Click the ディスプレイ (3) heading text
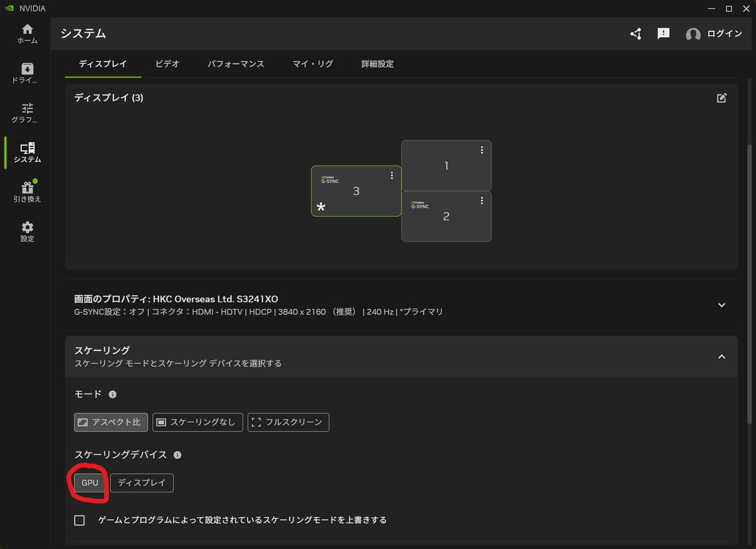 pyautogui.click(x=109, y=98)
